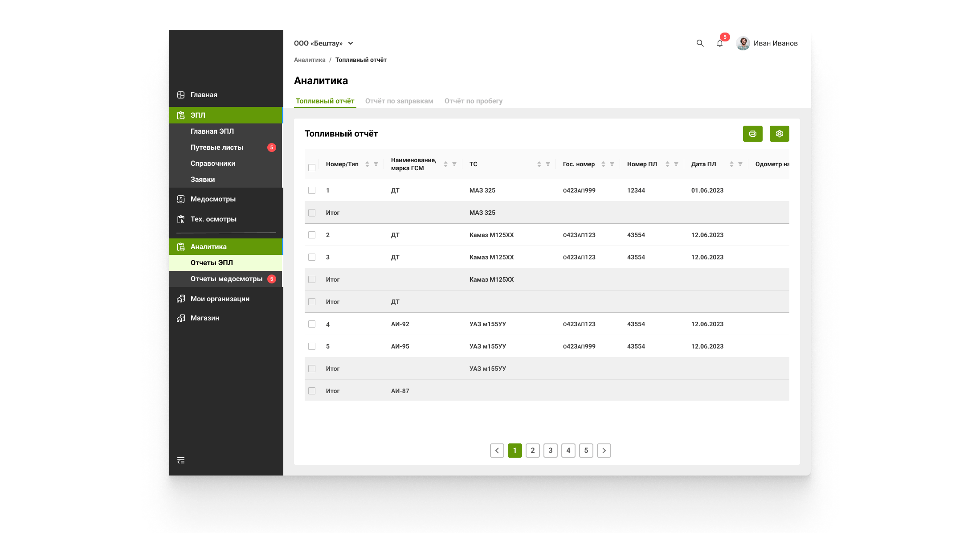The image size is (980, 533).
Task: Sort by Дата ПЛ column
Action: click(x=731, y=164)
